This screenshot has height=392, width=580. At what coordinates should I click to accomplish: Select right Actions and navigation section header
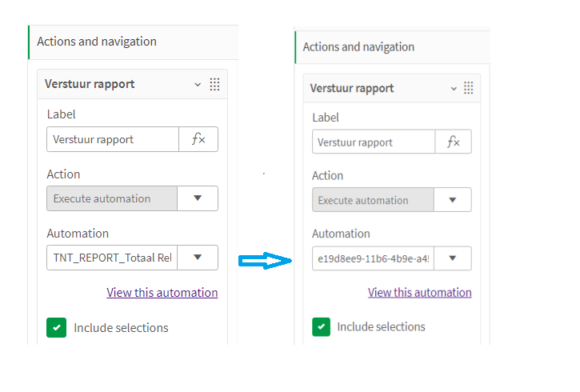pyautogui.click(x=358, y=47)
